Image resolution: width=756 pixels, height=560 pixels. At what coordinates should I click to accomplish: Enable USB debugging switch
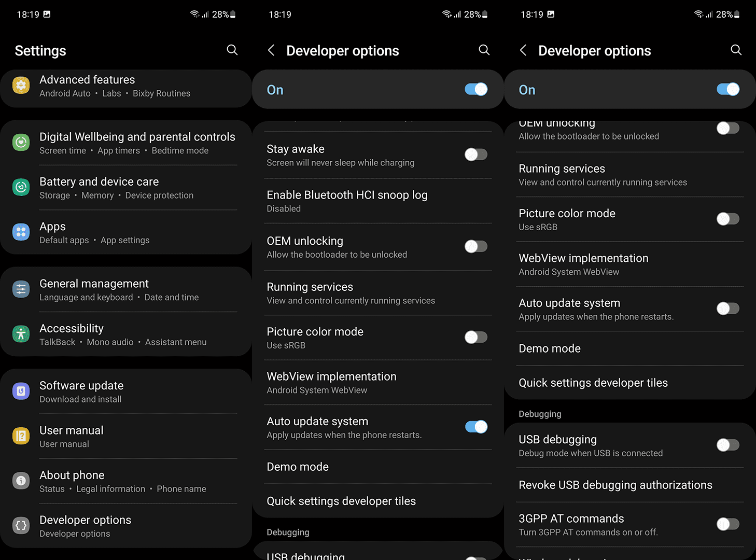point(727,445)
